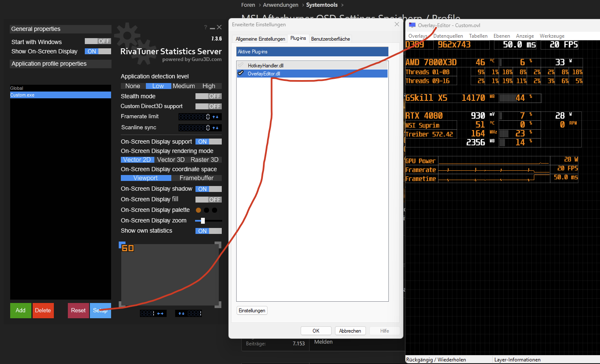Toggle Start with Windows switch
Screen dimensions: 600x364
pos(98,41)
